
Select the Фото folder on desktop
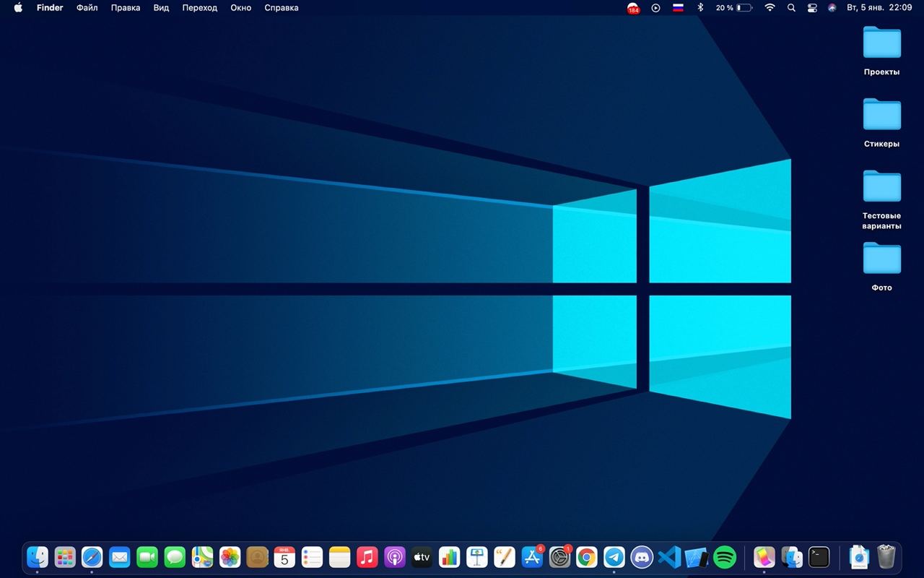pyautogui.click(x=881, y=266)
